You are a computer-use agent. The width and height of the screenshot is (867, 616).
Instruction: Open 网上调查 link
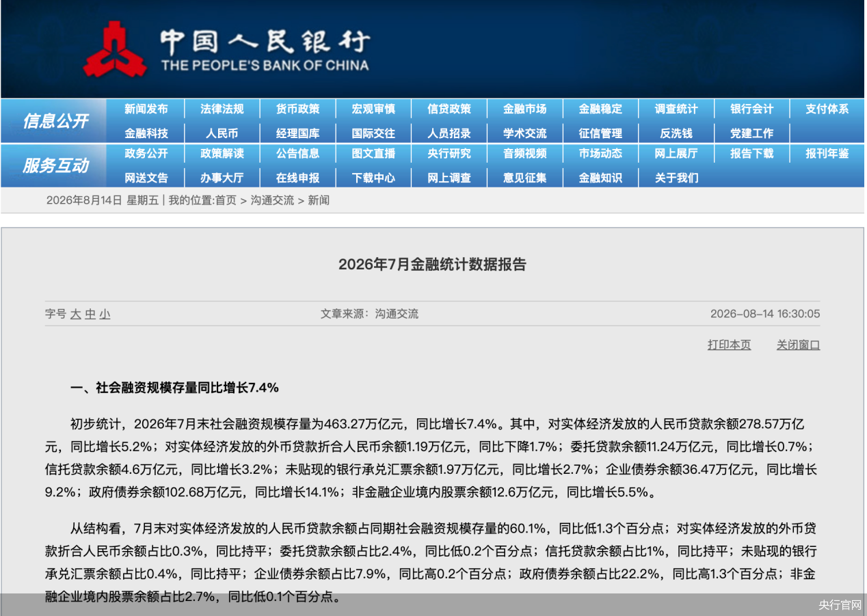pos(449,178)
